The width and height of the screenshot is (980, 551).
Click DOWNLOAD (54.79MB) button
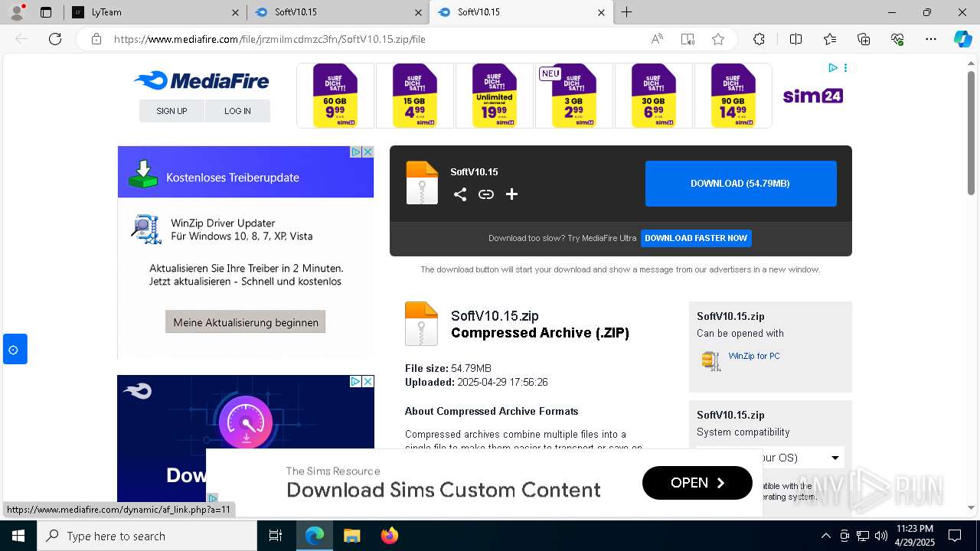(740, 184)
